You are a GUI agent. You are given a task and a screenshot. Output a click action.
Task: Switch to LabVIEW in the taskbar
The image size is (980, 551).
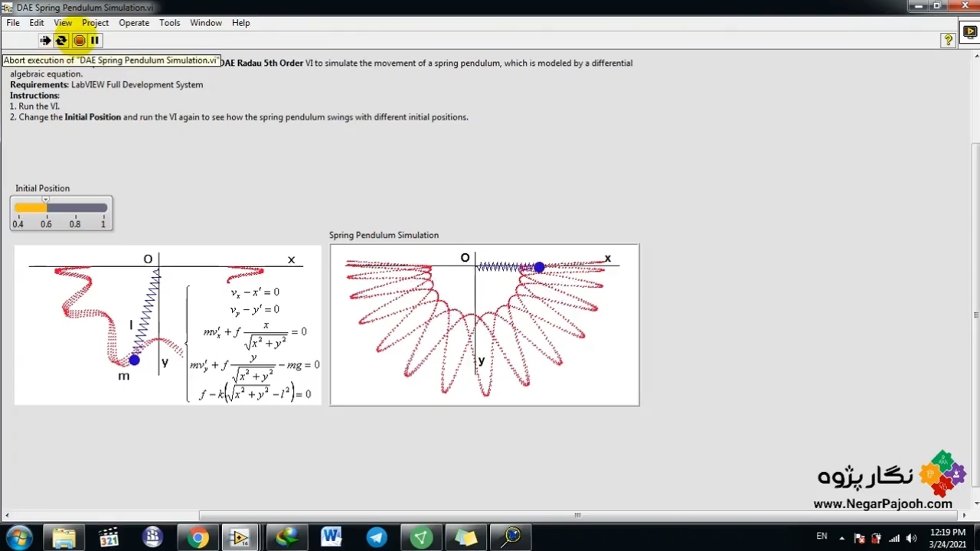point(240,537)
